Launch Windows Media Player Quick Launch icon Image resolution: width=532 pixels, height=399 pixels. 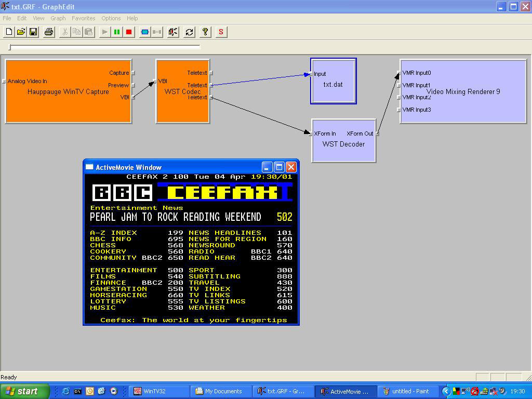pyautogui.click(x=114, y=391)
